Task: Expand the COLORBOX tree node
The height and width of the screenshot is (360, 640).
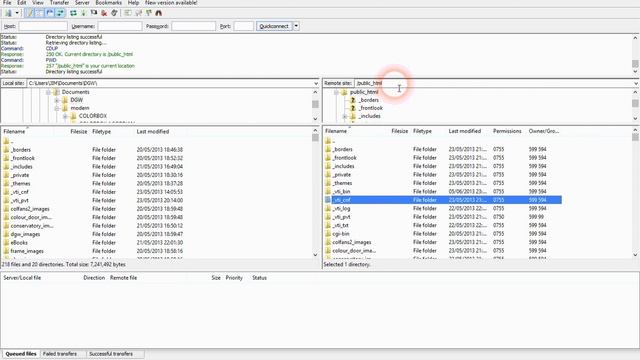Action: 65,116
